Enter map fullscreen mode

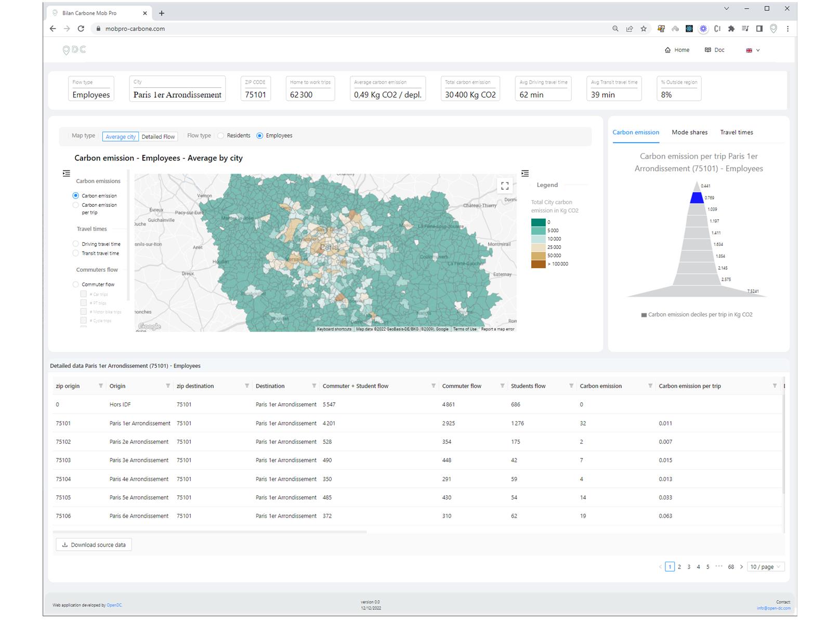[x=505, y=186]
